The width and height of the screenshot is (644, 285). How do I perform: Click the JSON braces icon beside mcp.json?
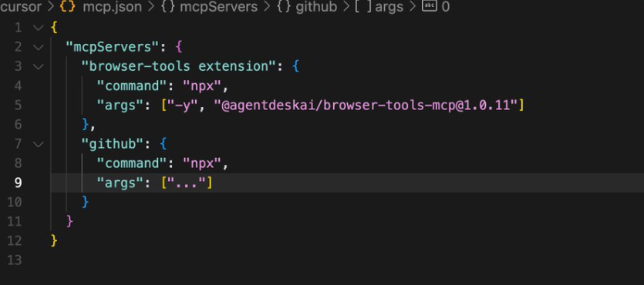click(x=68, y=7)
